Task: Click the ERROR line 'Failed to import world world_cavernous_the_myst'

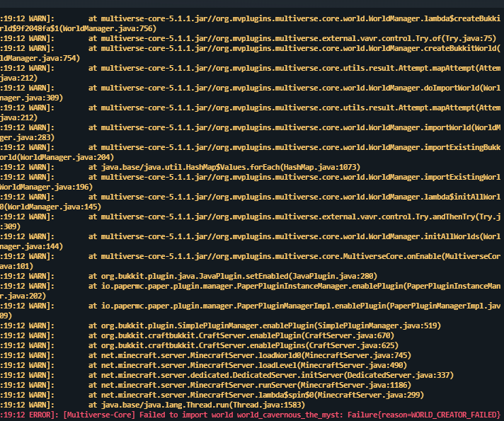Action: [251, 415]
